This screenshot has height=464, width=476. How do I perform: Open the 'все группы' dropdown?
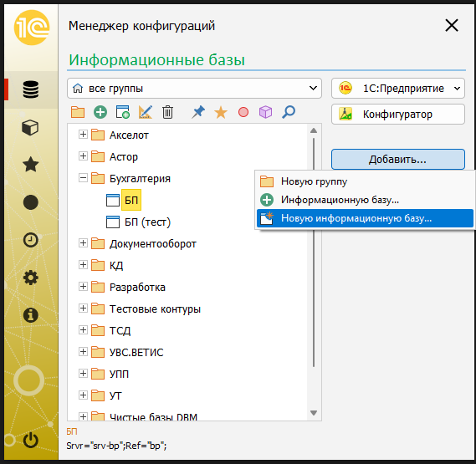tap(194, 89)
